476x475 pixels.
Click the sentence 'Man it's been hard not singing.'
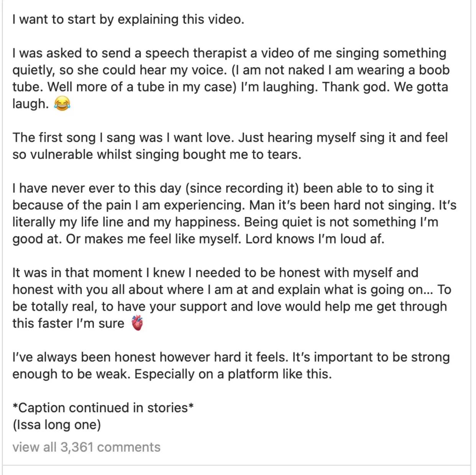pos(342,205)
